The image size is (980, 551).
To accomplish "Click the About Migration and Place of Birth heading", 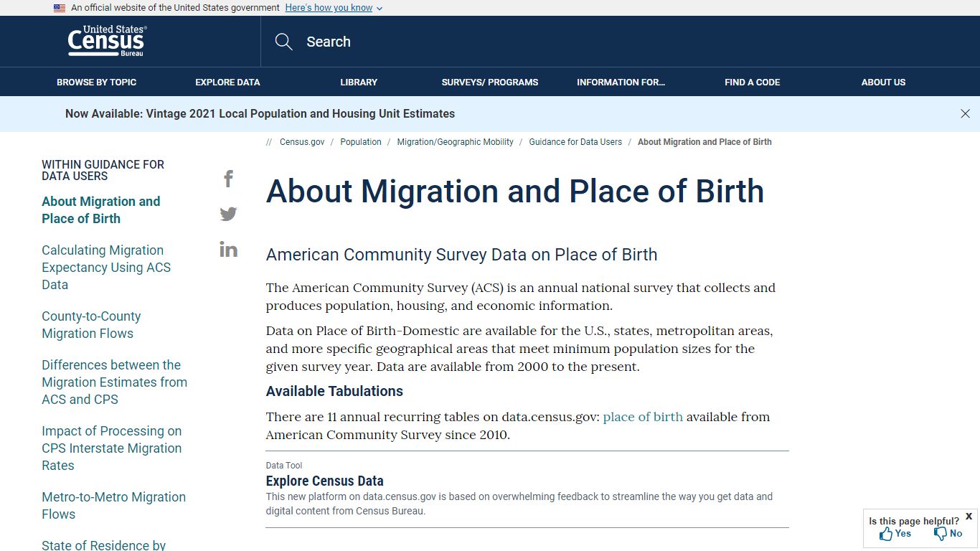I will coord(515,192).
